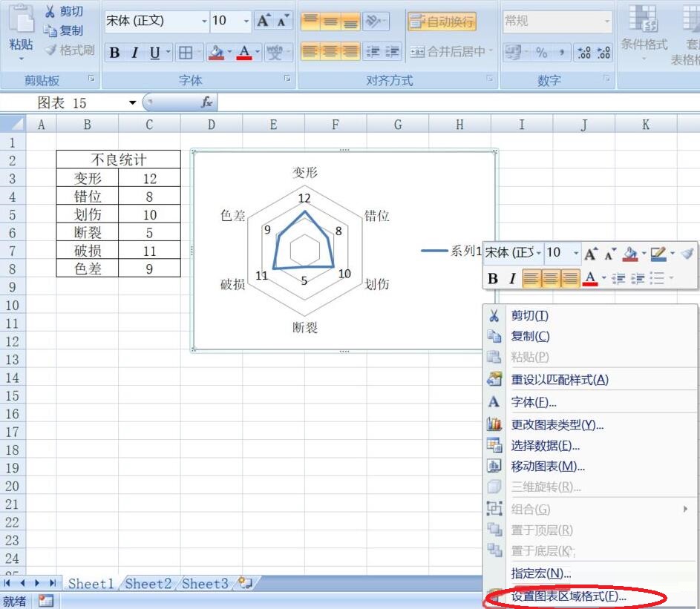Viewport: 700px width, 609px height.
Task: Toggle Bold in the ribbon font group
Action: point(114,52)
